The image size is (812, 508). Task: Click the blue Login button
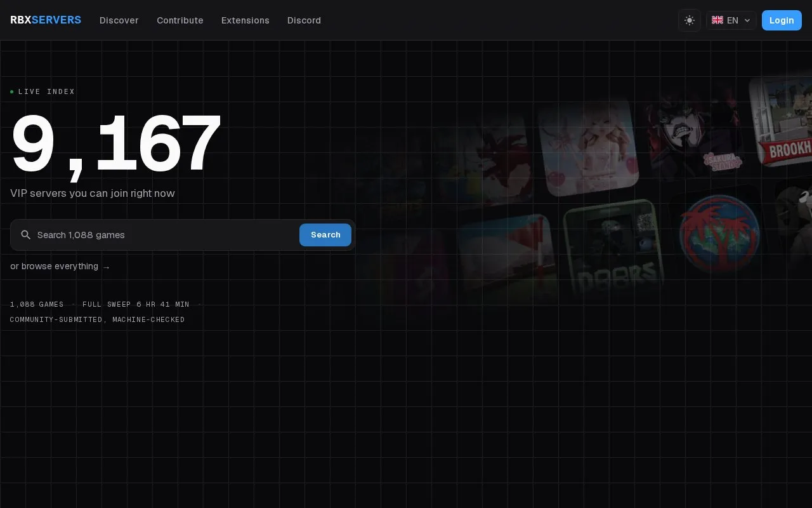(782, 20)
